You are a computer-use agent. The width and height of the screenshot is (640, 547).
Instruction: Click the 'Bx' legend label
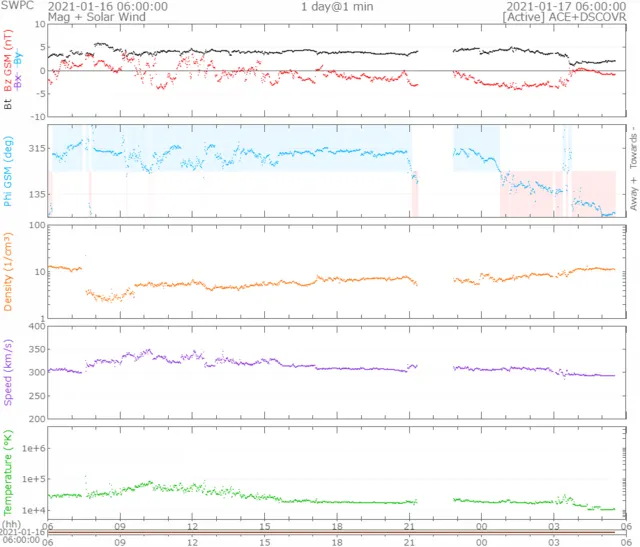18,81
